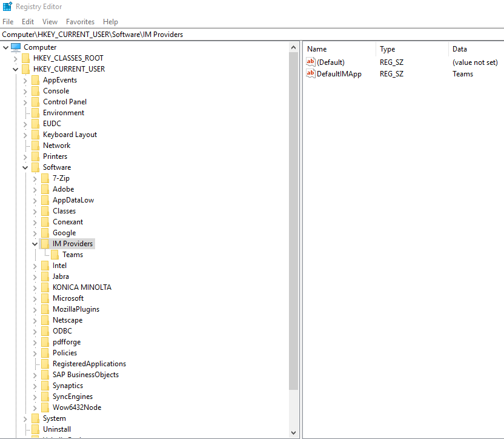Click the tree scrollbar down arrow

click(293, 432)
